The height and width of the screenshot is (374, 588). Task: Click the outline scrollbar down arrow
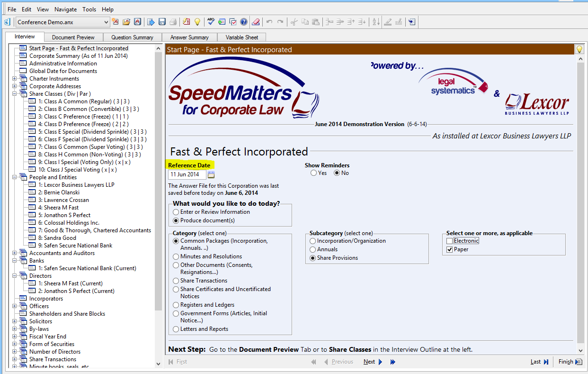pyautogui.click(x=158, y=364)
